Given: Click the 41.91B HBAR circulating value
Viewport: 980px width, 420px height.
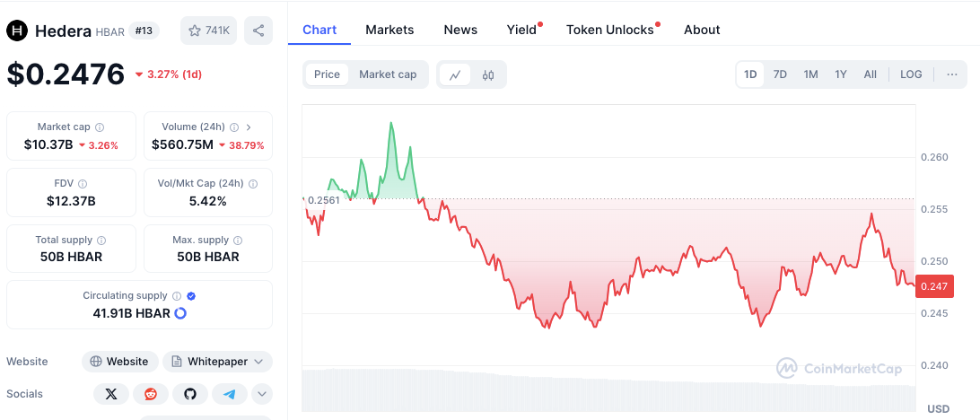Looking at the screenshot, I should point(132,313).
